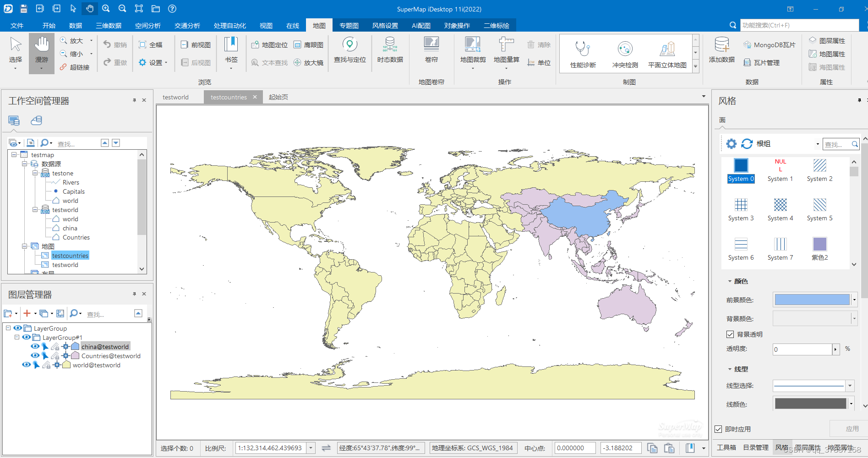868x458 pixels.
Task: Open the 文件 menu
Action: (17, 26)
